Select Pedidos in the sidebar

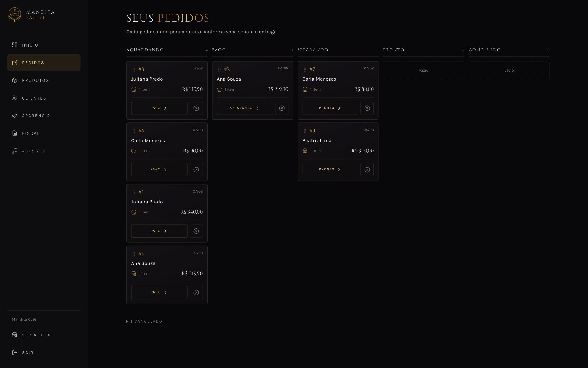(44, 62)
